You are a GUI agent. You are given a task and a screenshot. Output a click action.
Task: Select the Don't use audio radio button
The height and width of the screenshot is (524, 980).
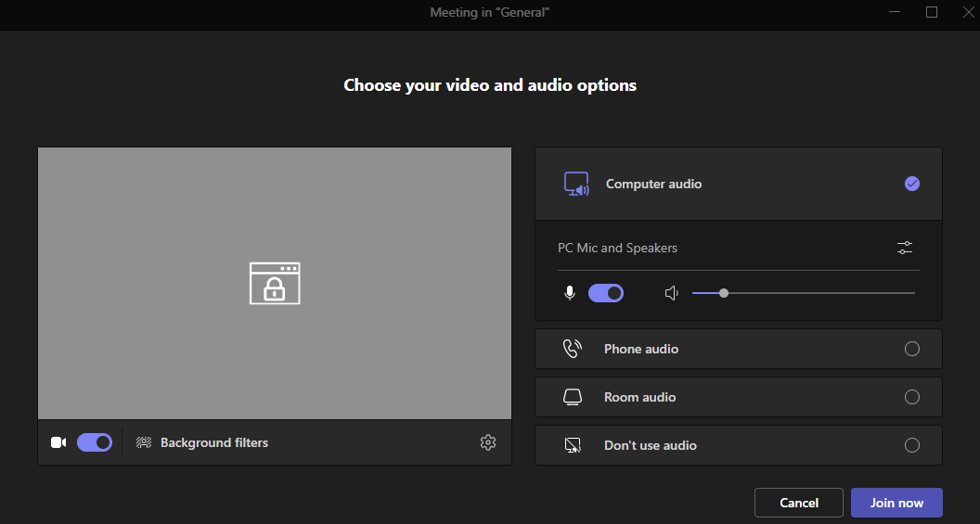(912, 445)
